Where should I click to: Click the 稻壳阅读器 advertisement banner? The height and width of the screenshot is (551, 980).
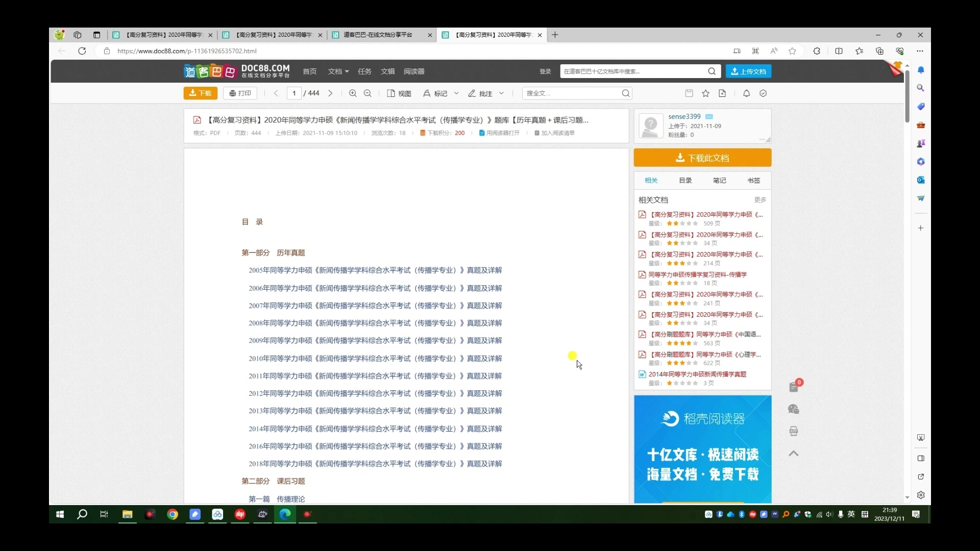click(702, 449)
